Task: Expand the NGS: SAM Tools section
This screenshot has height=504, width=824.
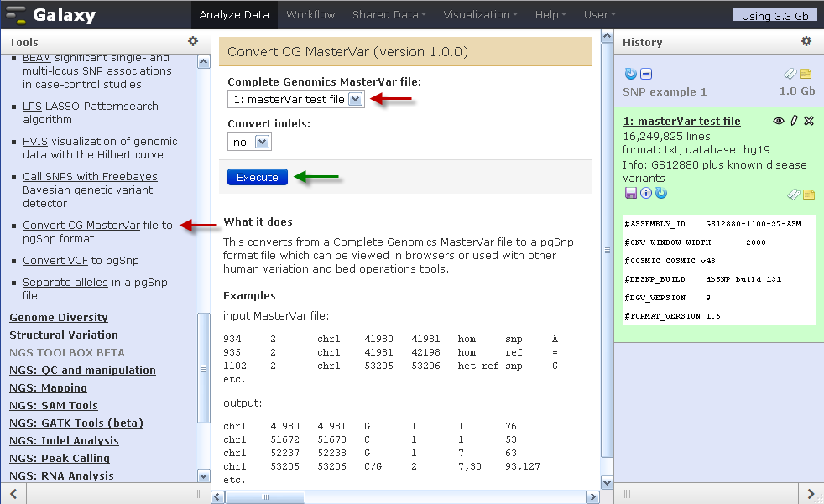Action: tap(54, 405)
